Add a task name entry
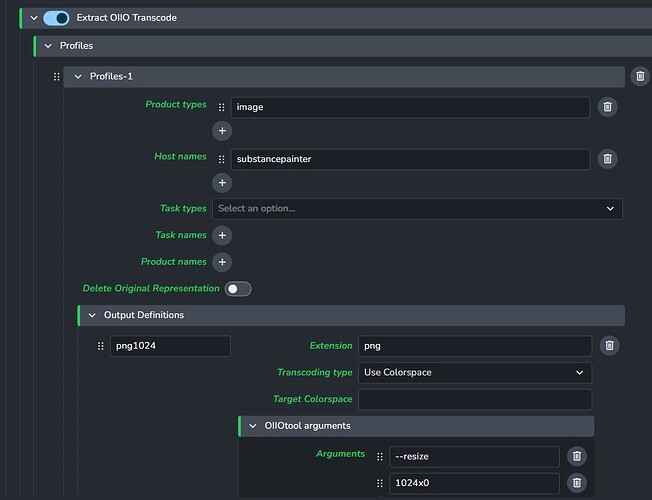Image resolution: width=652 pixels, height=500 pixels. [222, 235]
